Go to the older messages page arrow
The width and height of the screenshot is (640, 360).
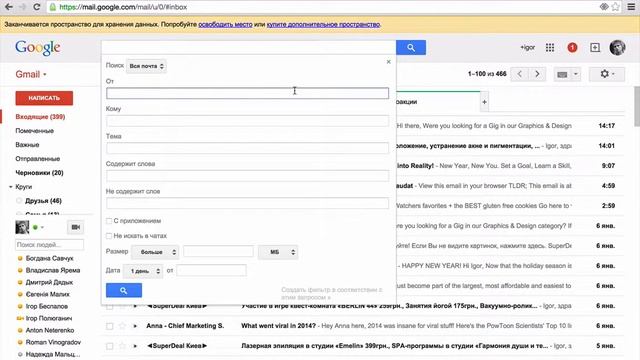tap(537, 74)
